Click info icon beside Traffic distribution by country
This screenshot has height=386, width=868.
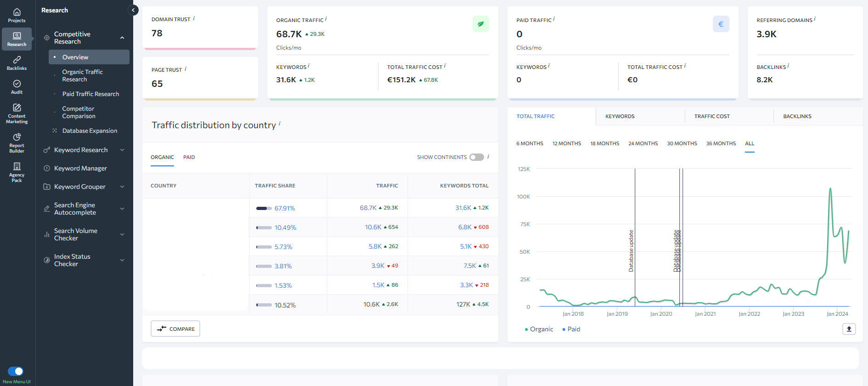click(280, 124)
